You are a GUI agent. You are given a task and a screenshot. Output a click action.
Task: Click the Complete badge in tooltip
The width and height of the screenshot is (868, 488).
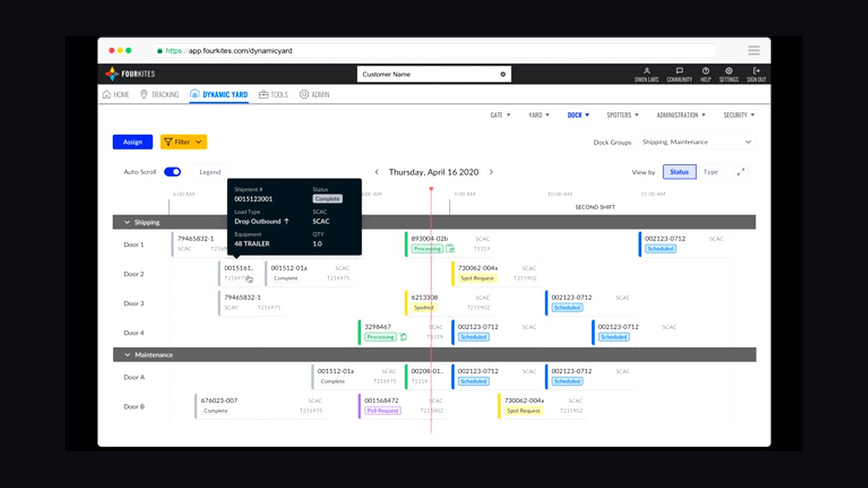click(x=327, y=199)
